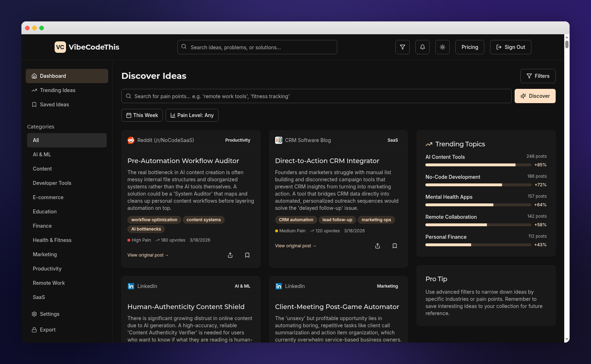Open Export in the sidebar

[67, 330]
